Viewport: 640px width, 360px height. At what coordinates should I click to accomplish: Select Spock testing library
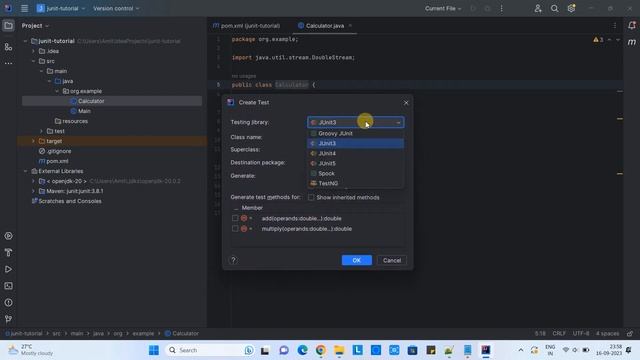click(x=356, y=173)
